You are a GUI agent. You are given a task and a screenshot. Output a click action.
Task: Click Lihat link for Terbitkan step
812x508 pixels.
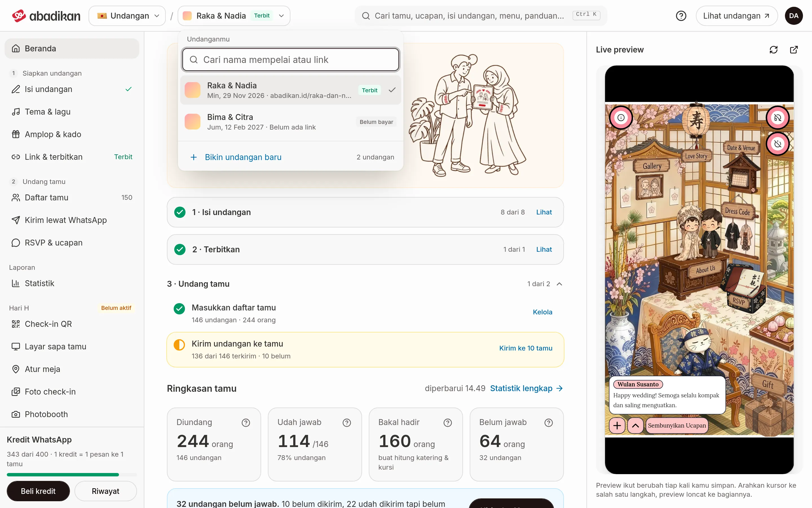[x=544, y=250]
